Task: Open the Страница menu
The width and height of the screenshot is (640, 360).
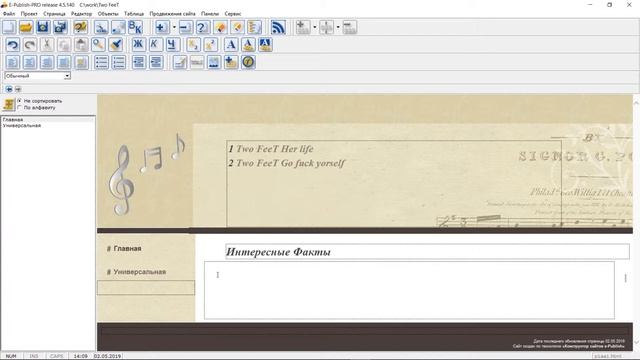Action: (x=54, y=13)
